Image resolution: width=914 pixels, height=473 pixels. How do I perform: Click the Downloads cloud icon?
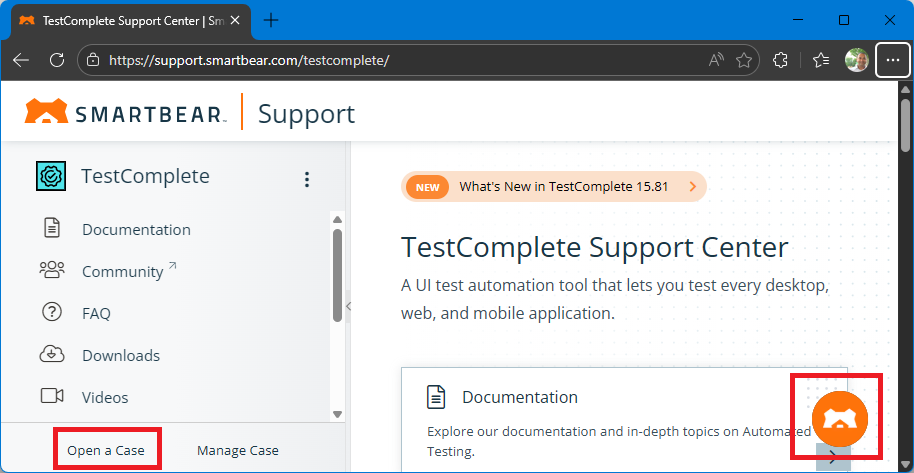52,355
